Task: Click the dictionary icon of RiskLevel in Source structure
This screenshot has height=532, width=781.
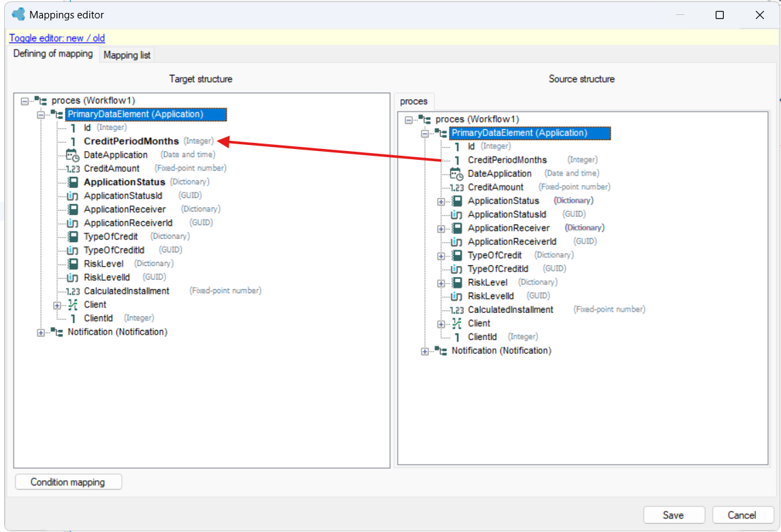Action: click(x=457, y=283)
